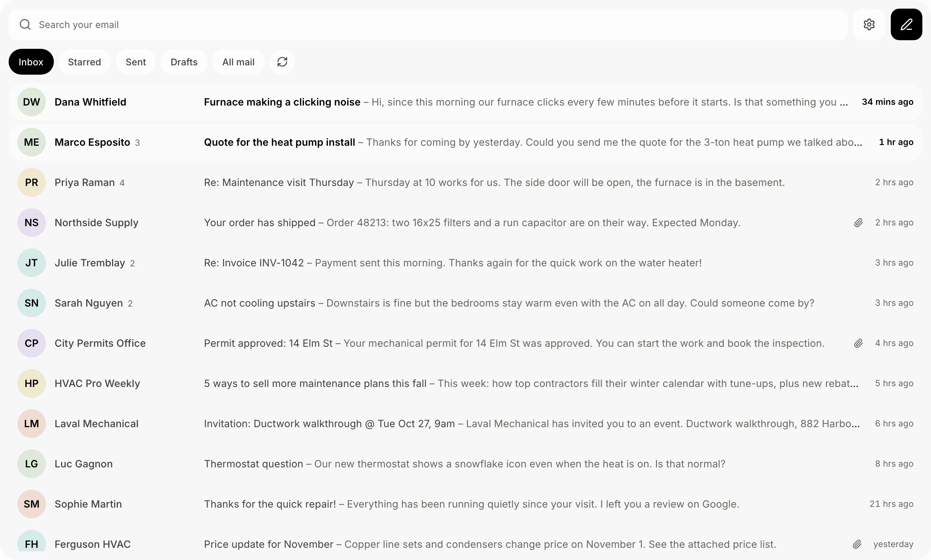Image resolution: width=931 pixels, height=560 pixels.
Task: Click the HP avatar for HVAC Pro Weekly
Action: (x=31, y=383)
